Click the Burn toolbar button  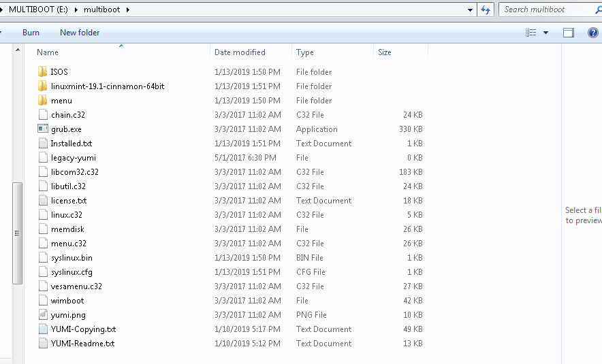click(31, 33)
